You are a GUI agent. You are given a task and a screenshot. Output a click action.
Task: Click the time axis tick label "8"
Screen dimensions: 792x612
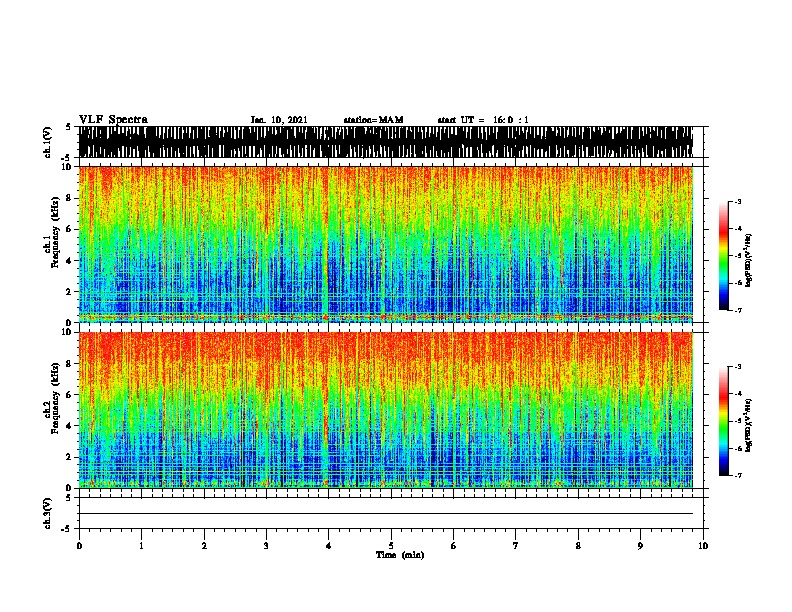578,546
